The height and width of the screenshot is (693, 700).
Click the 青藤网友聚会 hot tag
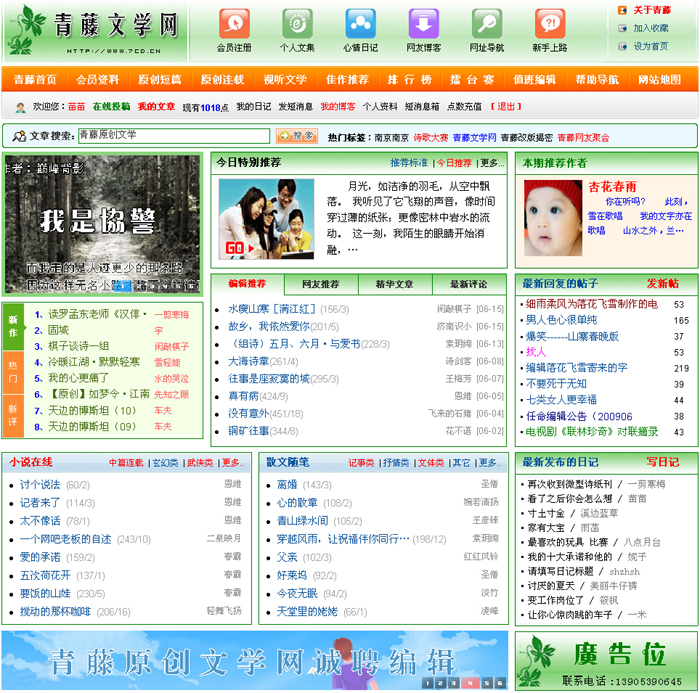(583, 138)
